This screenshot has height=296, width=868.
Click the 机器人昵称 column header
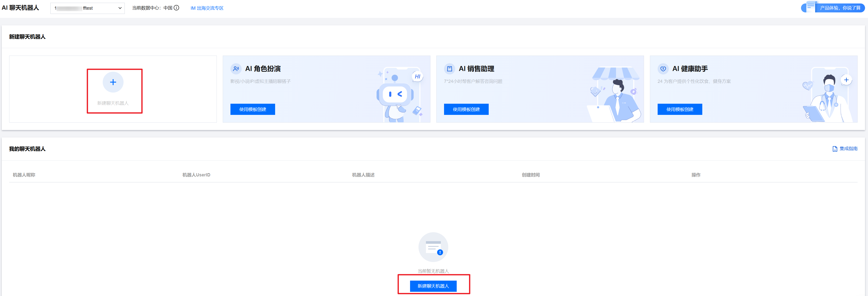(x=24, y=175)
